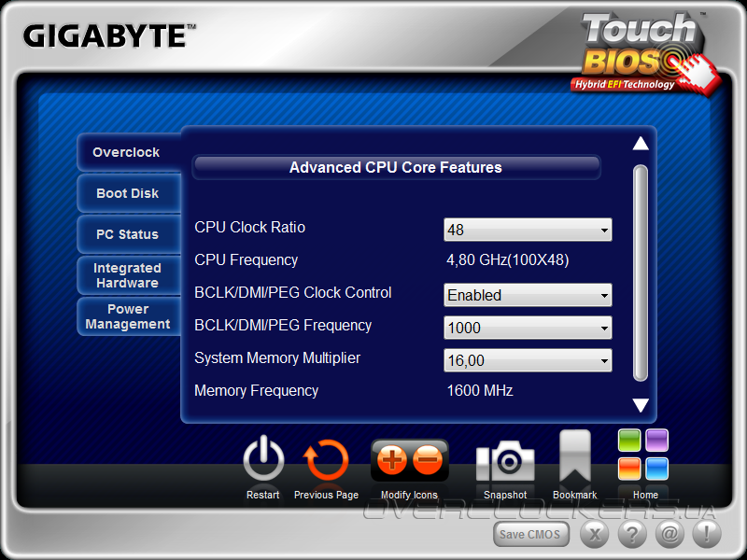Click the orange minus Modify Icons button

[428, 460]
